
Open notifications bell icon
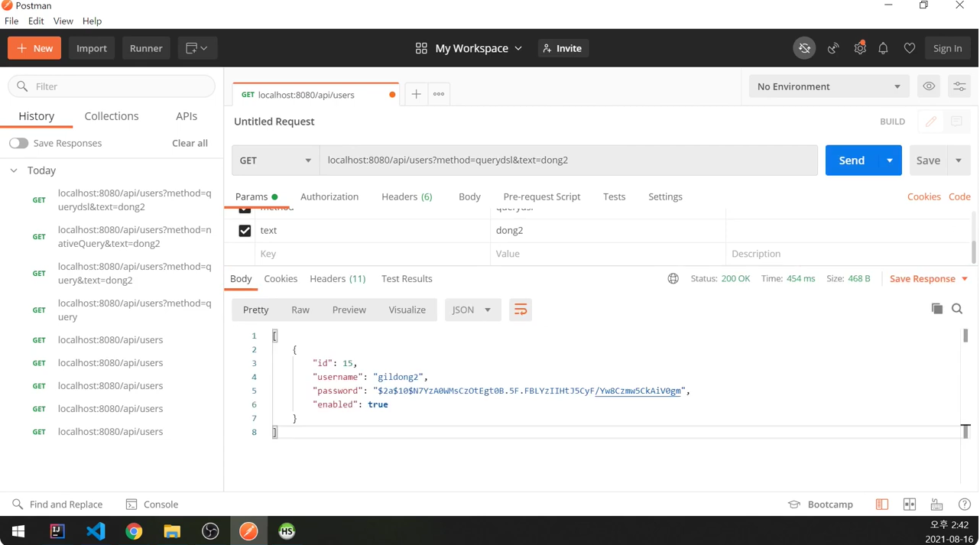coord(883,48)
